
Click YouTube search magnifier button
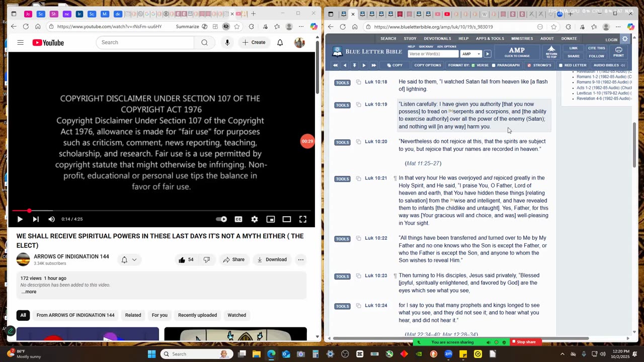tap(204, 42)
